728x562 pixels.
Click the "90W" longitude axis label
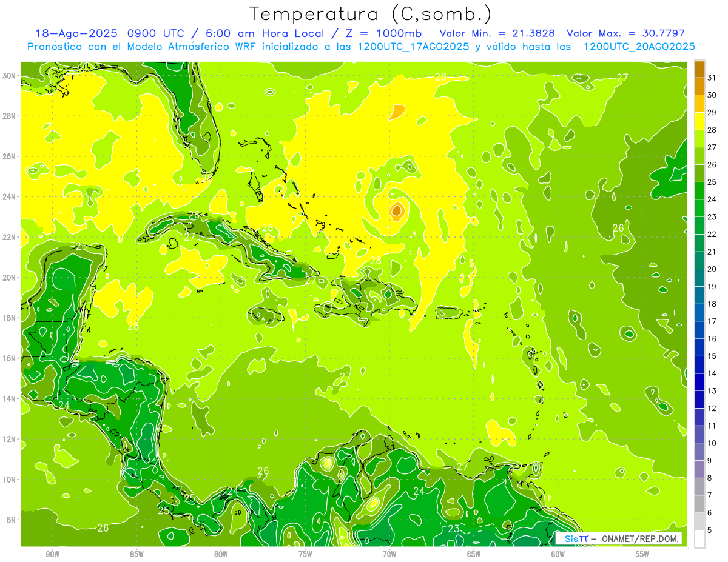(53, 554)
